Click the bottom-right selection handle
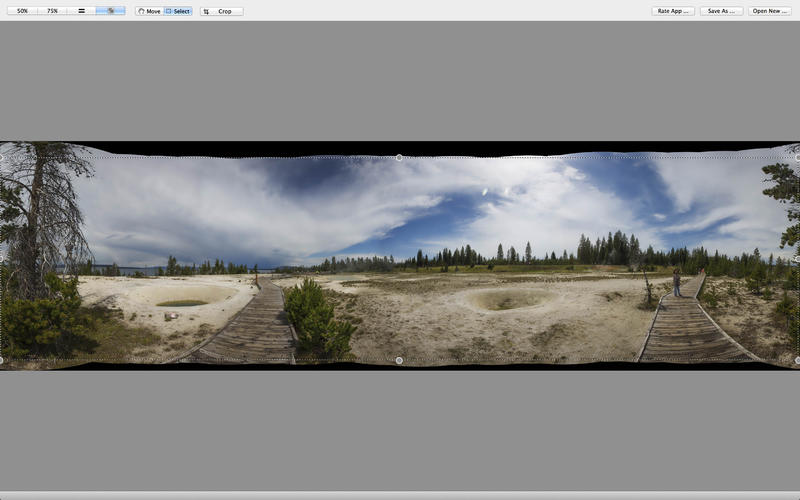Viewport: 800px width, 500px height. [797, 360]
